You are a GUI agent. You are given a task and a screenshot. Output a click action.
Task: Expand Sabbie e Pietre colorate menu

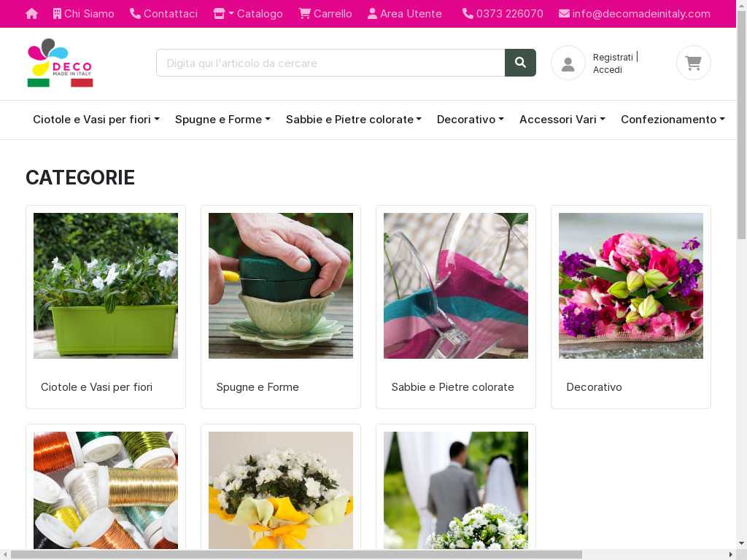click(354, 120)
